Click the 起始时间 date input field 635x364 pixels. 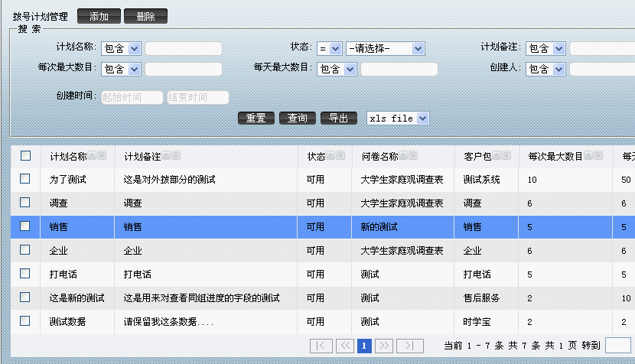pos(132,97)
